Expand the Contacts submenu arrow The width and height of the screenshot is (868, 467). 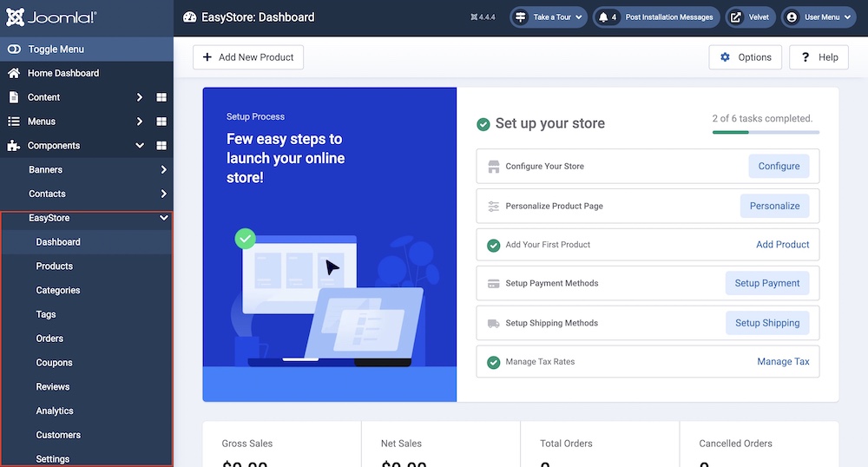[x=163, y=194]
